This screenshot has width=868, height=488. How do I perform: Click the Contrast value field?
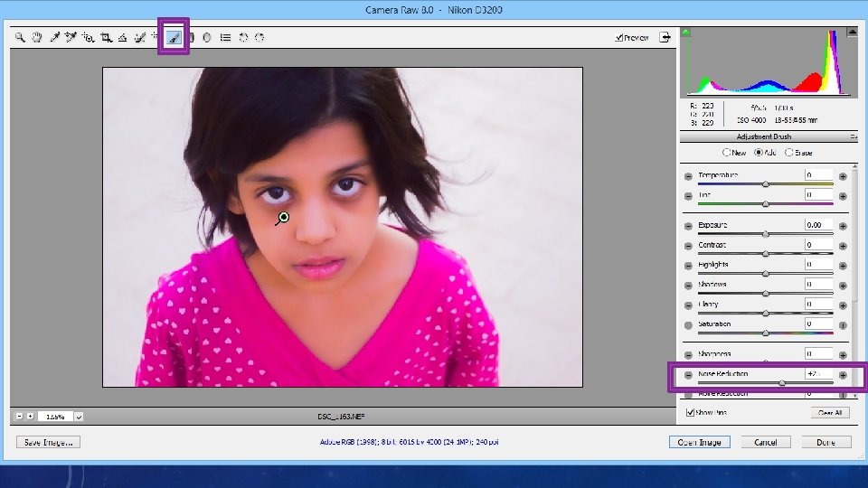point(819,245)
